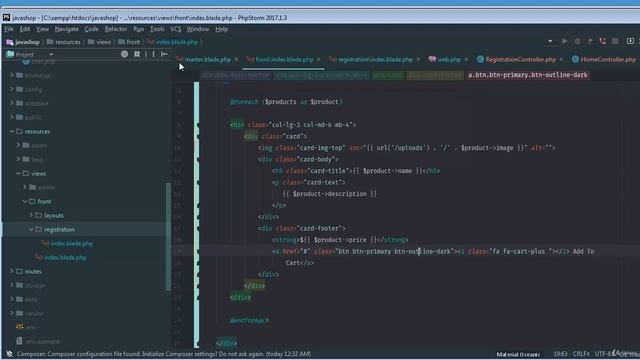640x360 pixels.
Task: Open the Code menu
Action: tap(91, 29)
